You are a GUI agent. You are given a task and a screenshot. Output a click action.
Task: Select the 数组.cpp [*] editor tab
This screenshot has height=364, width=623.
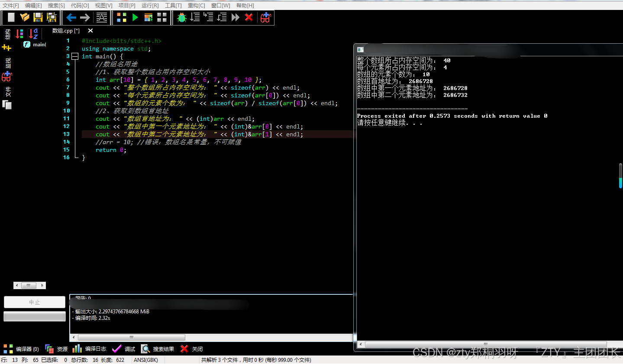coord(66,31)
